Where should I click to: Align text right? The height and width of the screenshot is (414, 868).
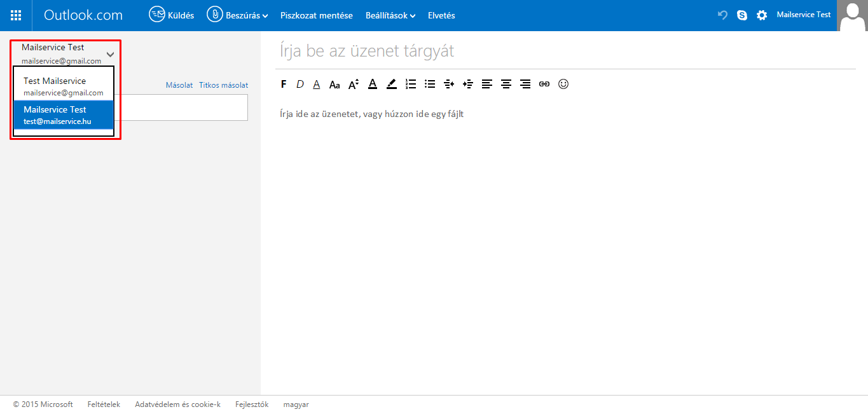click(525, 84)
